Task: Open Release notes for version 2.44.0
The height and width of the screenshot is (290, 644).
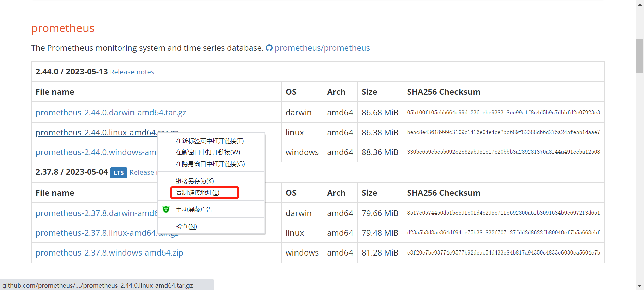Action: [x=132, y=72]
